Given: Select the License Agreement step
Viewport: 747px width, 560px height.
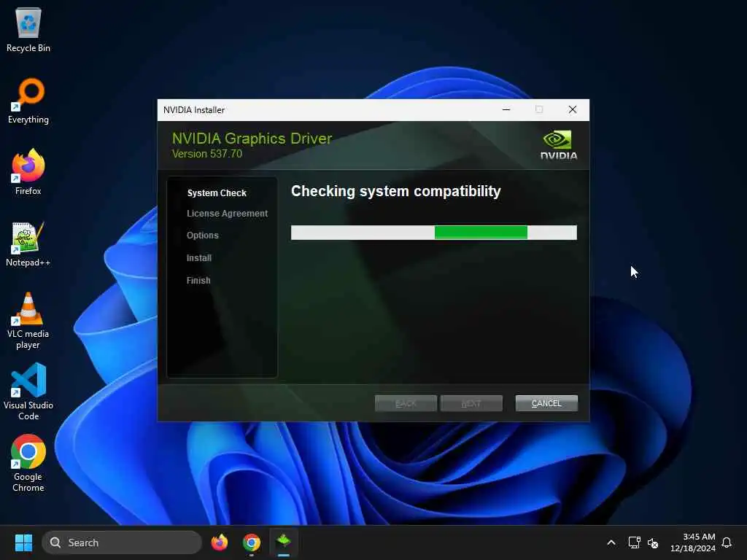Looking at the screenshot, I should click(x=228, y=214).
